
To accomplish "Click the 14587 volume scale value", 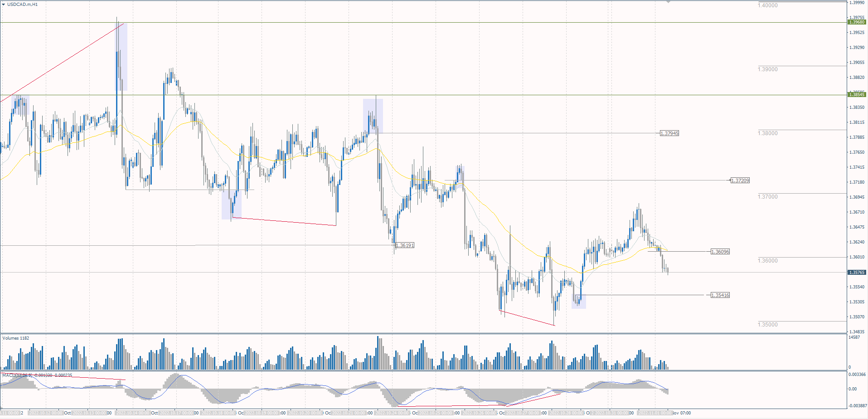I will (x=854, y=337).
